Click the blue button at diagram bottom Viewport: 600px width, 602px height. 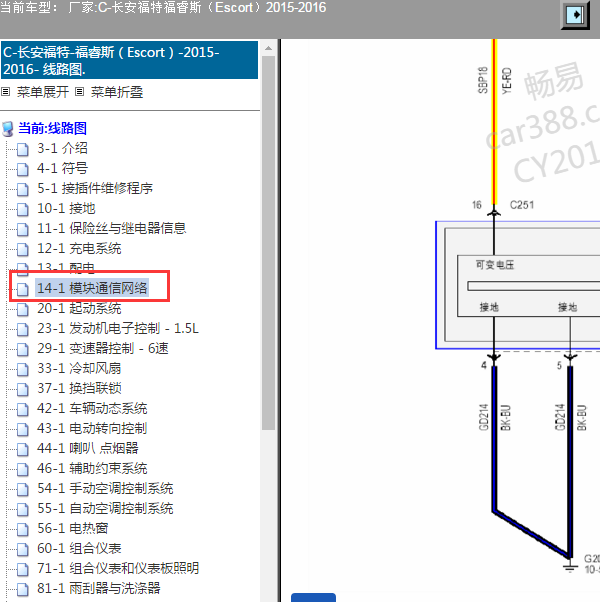pos(313,597)
